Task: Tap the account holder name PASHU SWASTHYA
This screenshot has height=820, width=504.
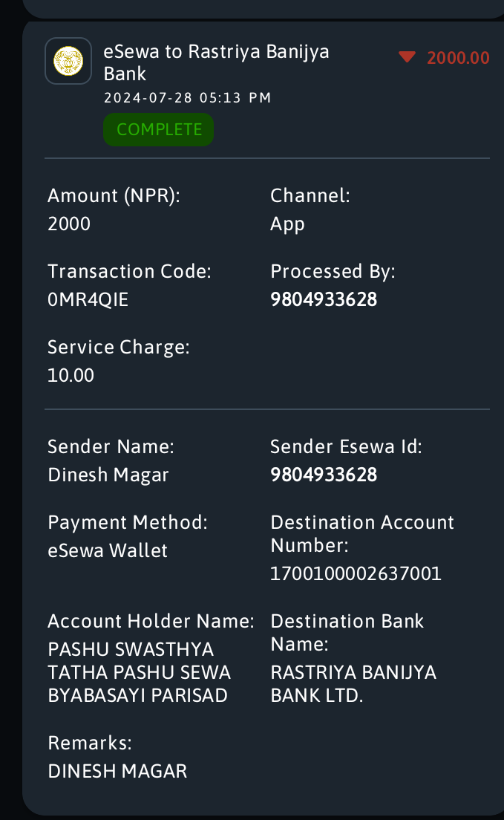Action: point(139,672)
